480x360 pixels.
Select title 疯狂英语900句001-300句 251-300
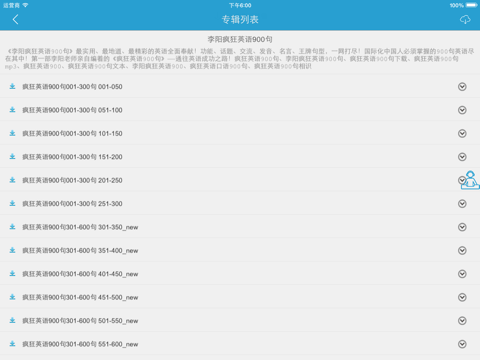click(72, 204)
